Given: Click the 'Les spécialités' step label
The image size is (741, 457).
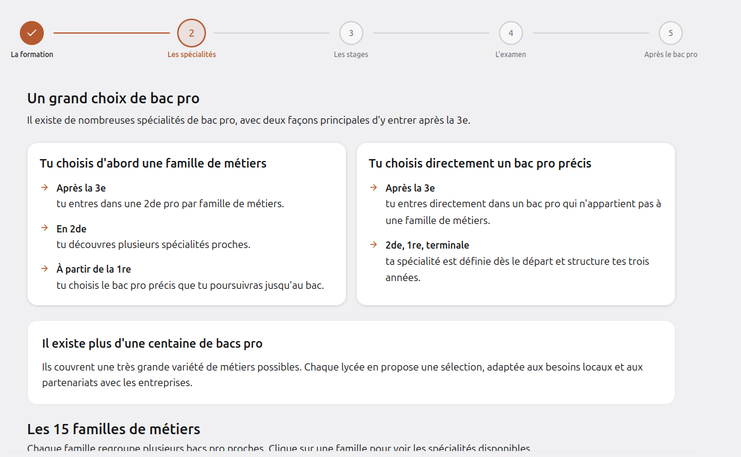Looking at the screenshot, I should point(191,54).
